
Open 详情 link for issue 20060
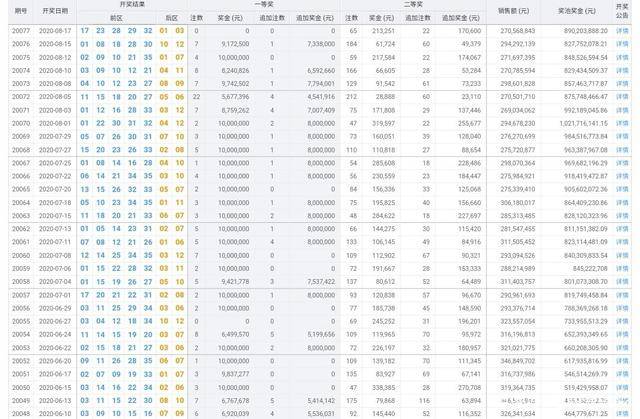click(x=622, y=255)
